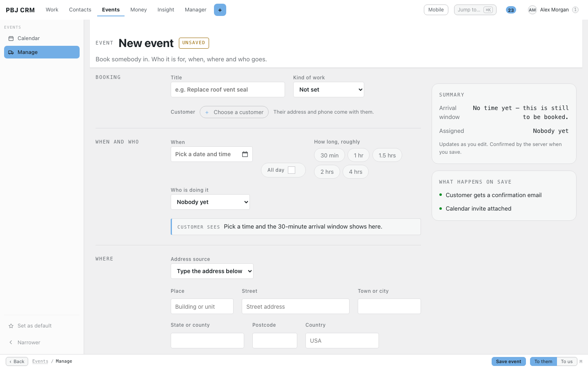588x368 pixels.
Task: Click the Town or city field
Action: [x=389, y=306]
